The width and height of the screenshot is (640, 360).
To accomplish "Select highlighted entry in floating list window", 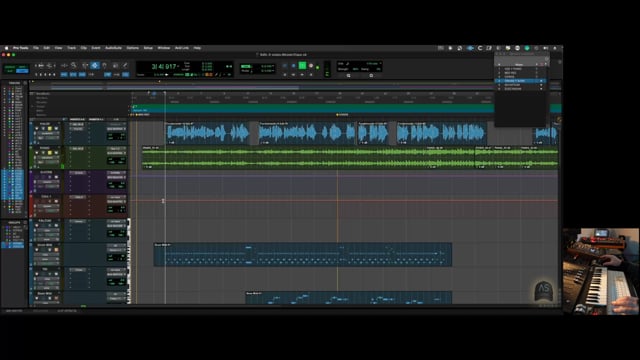I will (520, 81).
